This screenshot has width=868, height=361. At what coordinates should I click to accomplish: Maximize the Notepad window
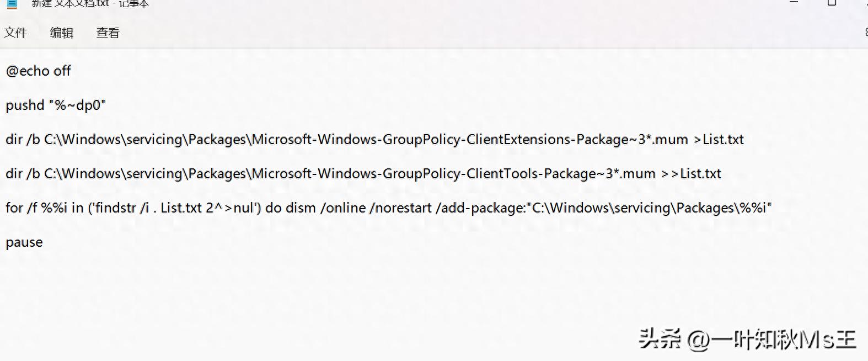pos(832,3)
